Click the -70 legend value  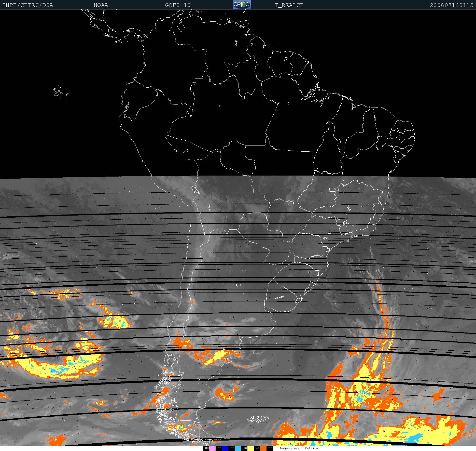219,448
